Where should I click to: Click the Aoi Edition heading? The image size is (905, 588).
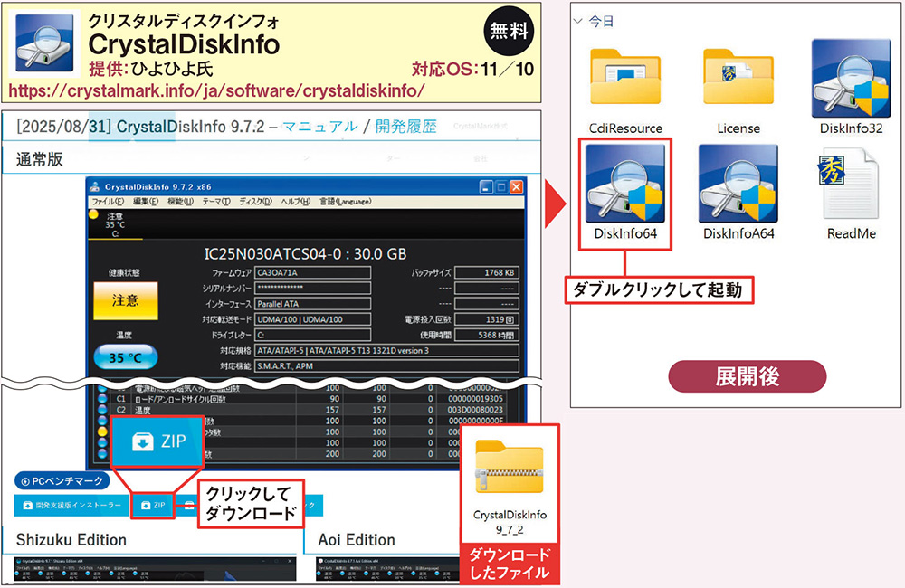[x=357, y=539]
